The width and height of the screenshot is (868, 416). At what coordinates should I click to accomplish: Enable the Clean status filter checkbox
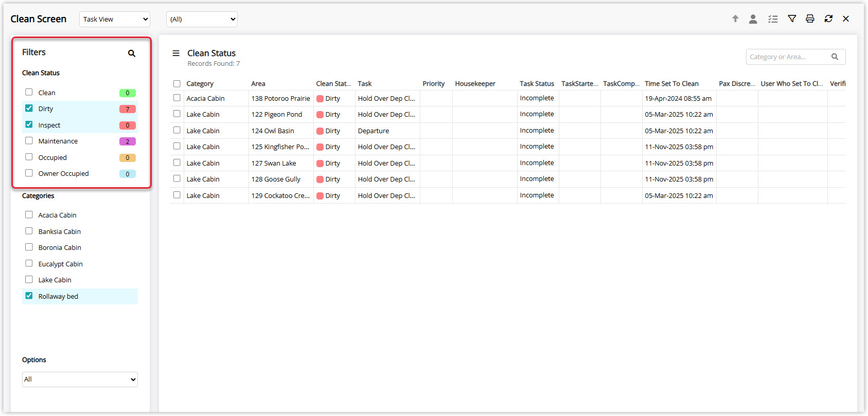29,92
